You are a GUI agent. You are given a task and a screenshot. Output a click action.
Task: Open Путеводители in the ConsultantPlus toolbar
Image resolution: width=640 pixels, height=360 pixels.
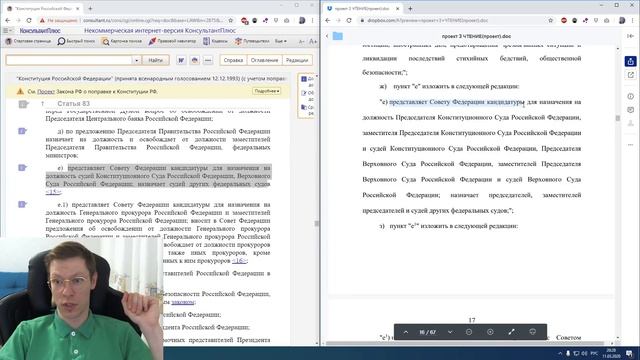pyautogui.click(x=252, y=41)
